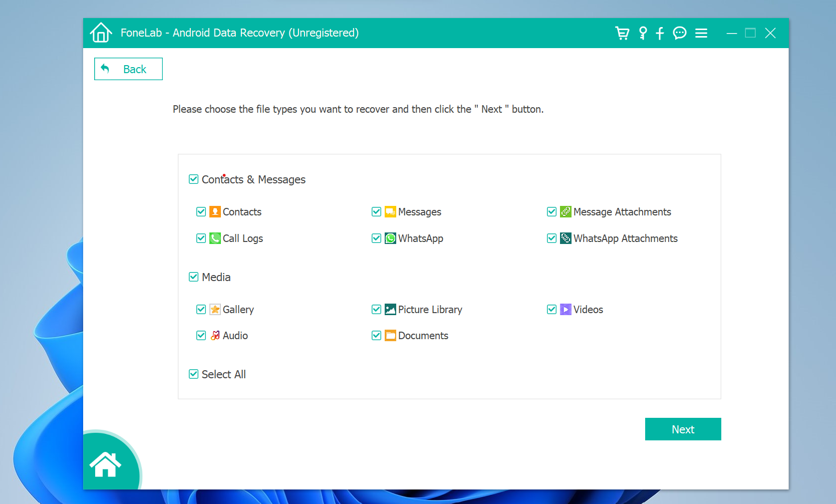Click the large home button at bottom left
The width and height of the screenshot is (836, 504).
pos(105,464)
